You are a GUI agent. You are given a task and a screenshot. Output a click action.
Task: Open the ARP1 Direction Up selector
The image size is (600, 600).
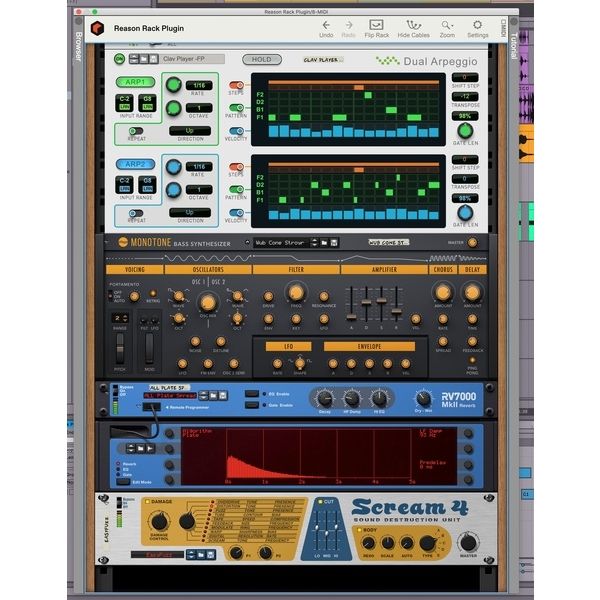click(189, 131)
